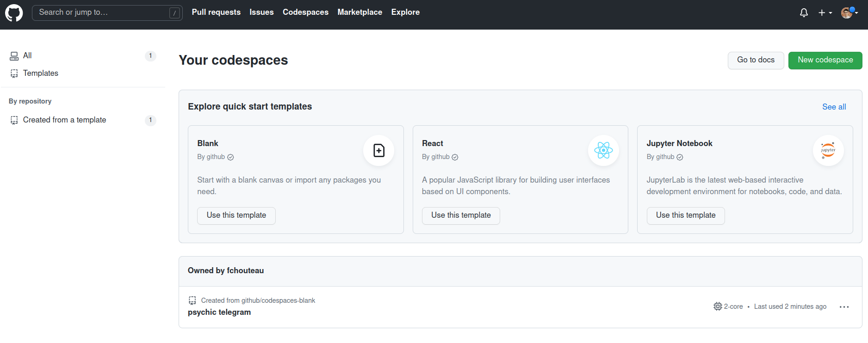Filter by Created from a template

pos(64,120)
